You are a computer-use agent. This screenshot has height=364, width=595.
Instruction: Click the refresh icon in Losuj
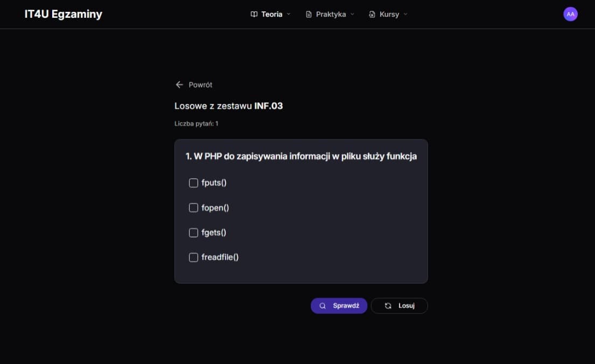coord(388,306)
